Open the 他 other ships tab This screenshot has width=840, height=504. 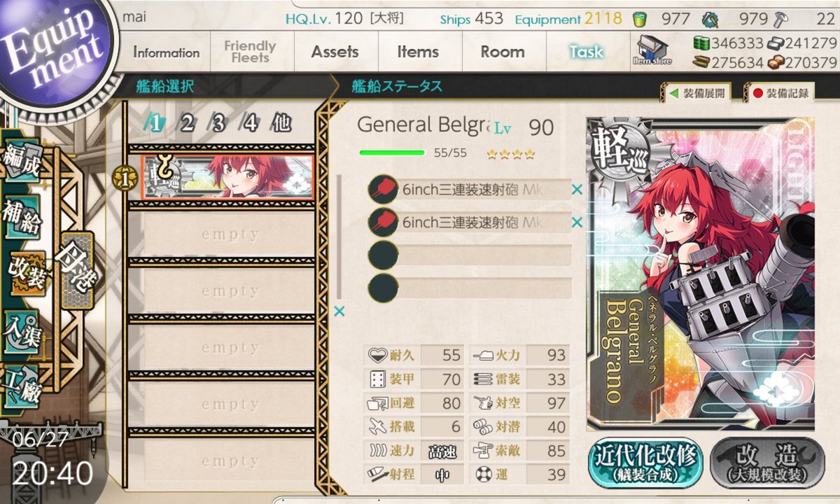tap(281, 124)
